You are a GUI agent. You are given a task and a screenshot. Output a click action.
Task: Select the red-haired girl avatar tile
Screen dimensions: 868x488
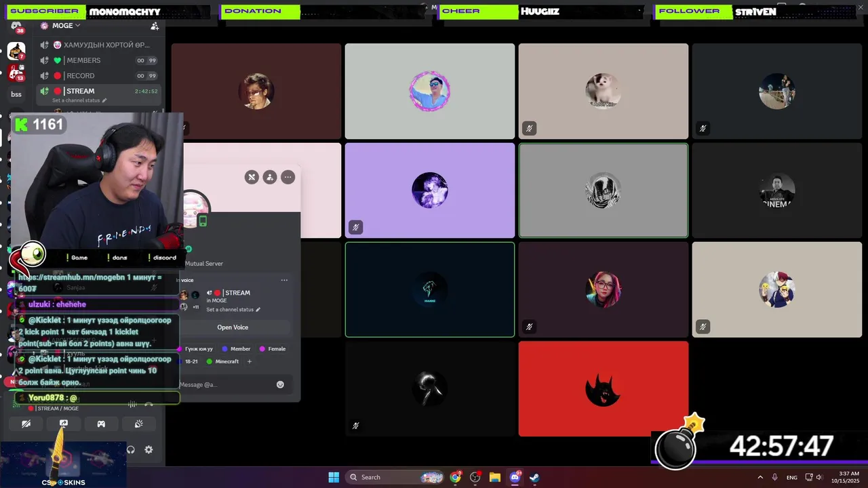click(604, 289)
